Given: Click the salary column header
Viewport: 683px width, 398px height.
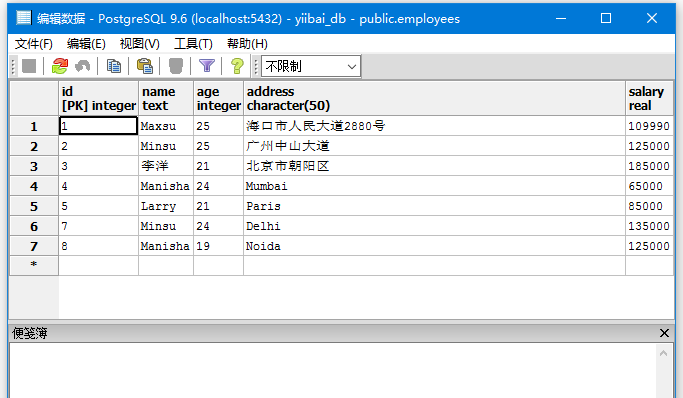Looking at the screenshot, I should tap(649, 98).
